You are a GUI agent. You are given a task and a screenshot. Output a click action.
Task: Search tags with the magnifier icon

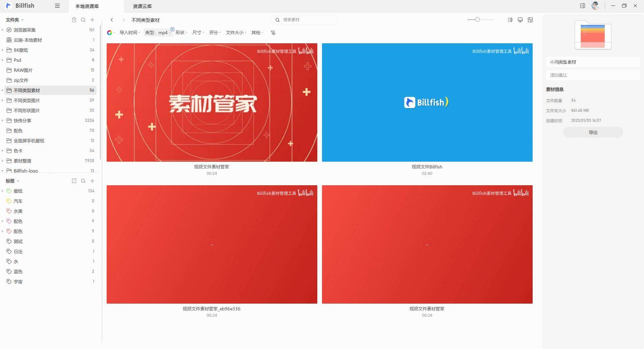[x=83, y=181]
